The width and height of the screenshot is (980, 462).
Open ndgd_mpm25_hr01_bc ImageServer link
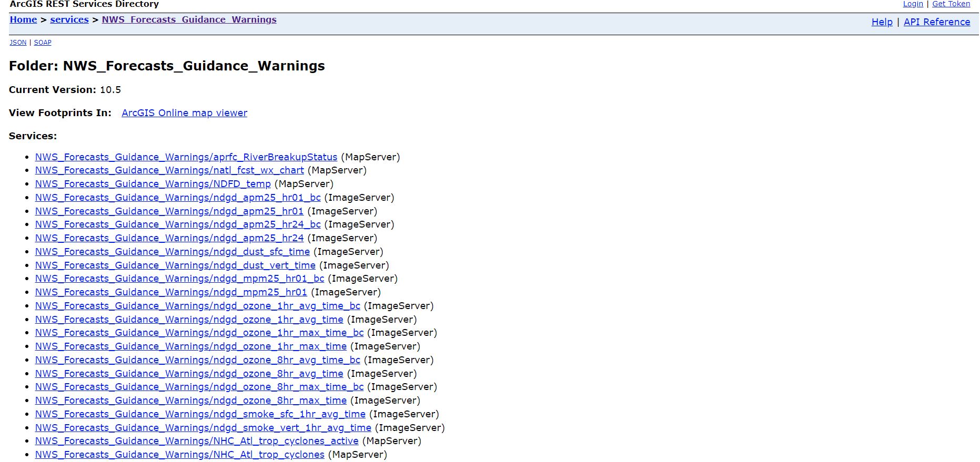click(x=180, y=279)
